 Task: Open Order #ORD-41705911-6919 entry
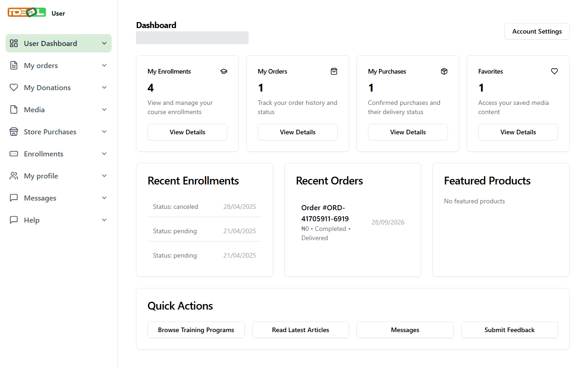pos(353,222)
